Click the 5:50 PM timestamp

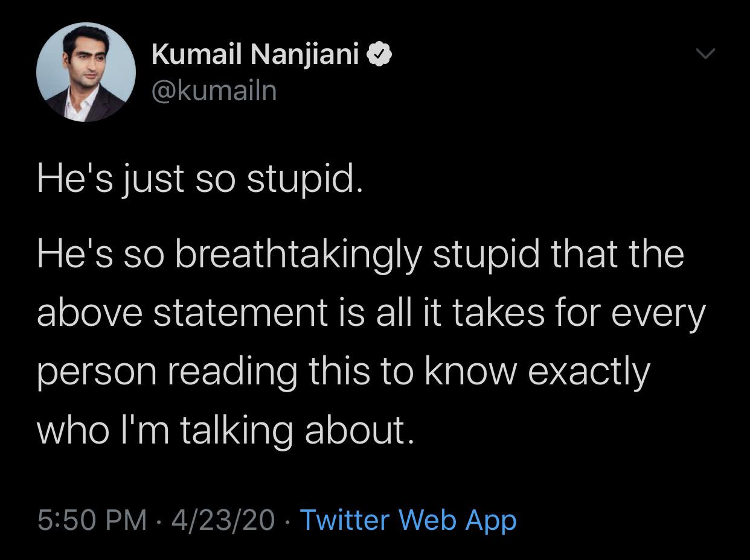point(92,520)
